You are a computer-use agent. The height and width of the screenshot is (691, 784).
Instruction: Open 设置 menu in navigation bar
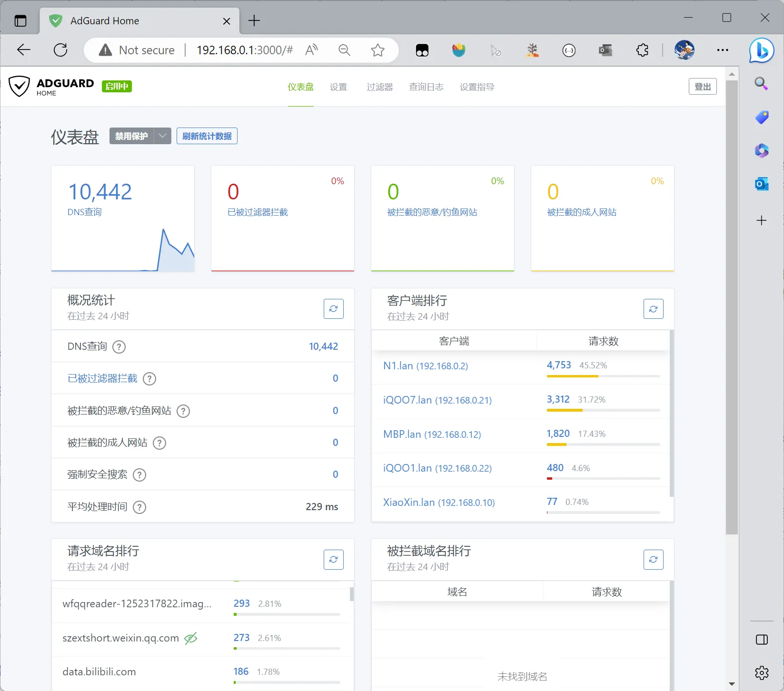[x=338, y=87]
